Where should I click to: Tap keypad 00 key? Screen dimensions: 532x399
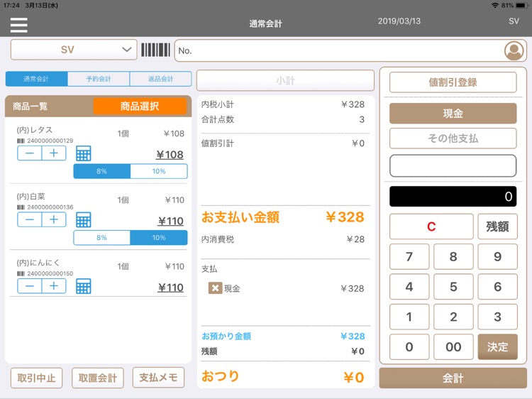tap(453, 346)
